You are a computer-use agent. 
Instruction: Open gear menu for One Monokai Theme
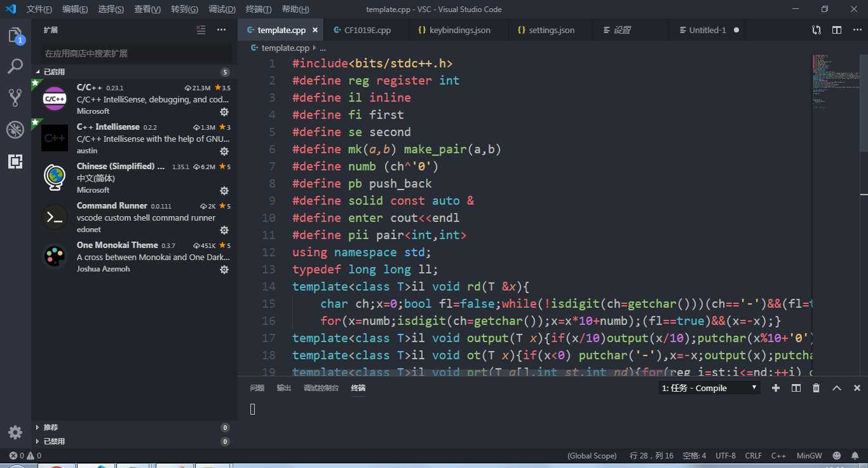point(224,270)
